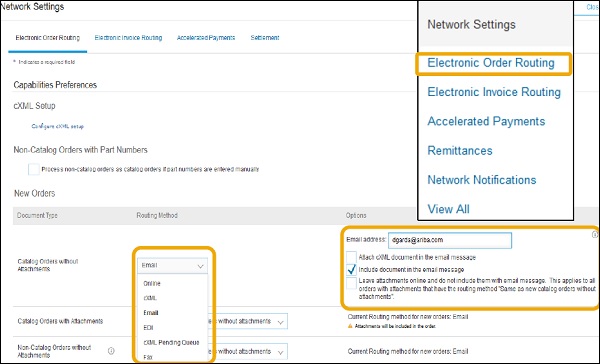Click the info icon beside email options
The width and height of the screenshot is (600, 364).
595,235
